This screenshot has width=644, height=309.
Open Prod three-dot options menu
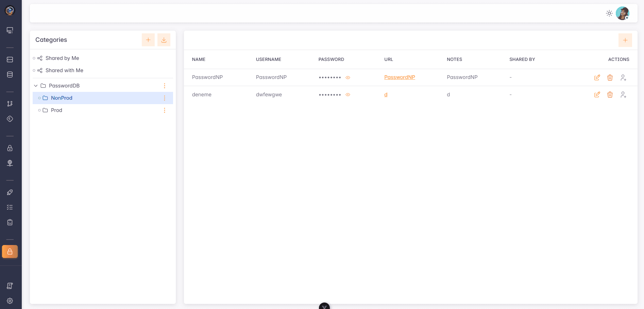[x=165, y=110]
